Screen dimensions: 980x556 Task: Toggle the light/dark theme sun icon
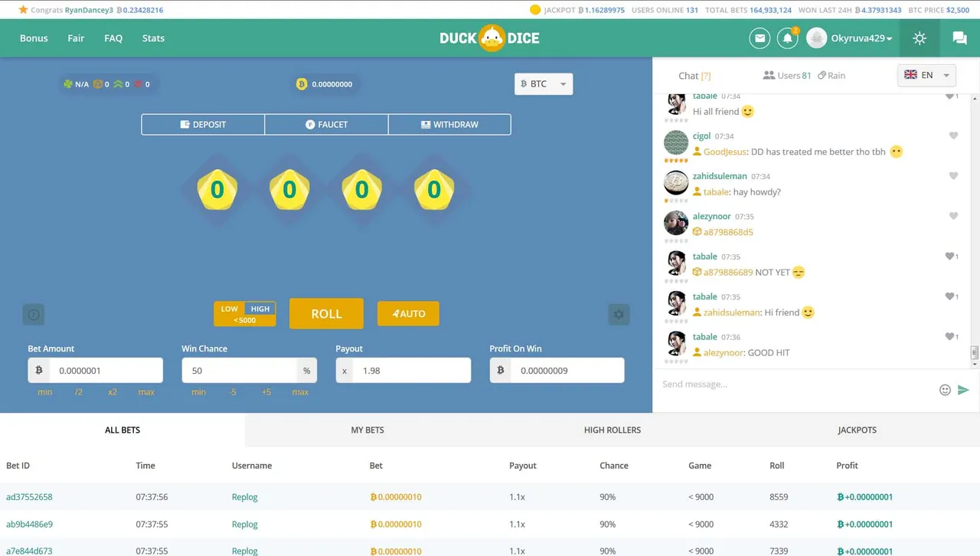coord(920,38)
